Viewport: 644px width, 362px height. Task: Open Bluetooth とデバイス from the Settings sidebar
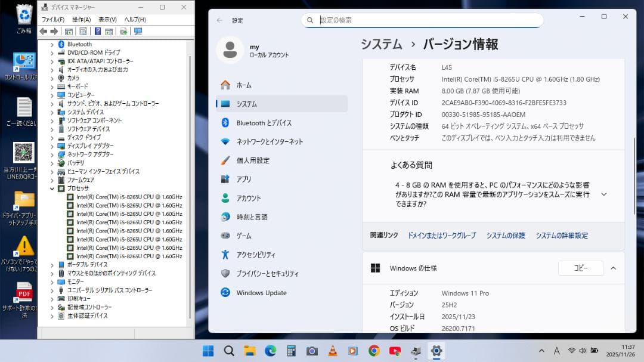(x=263, y=123)
